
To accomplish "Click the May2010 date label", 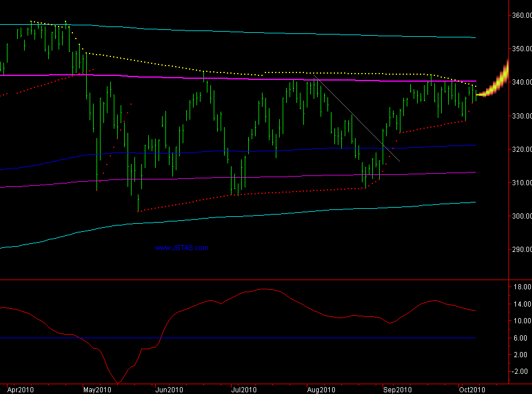I will [x=97, y=389].
